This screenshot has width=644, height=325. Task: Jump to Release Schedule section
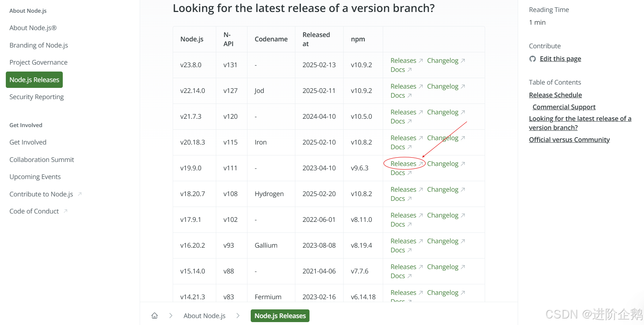pos(555,95)
